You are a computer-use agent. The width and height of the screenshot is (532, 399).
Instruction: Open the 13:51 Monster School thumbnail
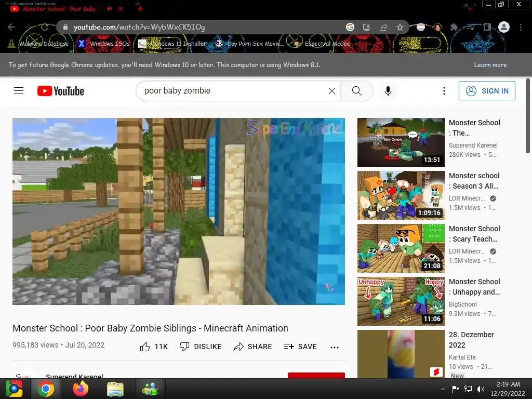click(401, 142)
